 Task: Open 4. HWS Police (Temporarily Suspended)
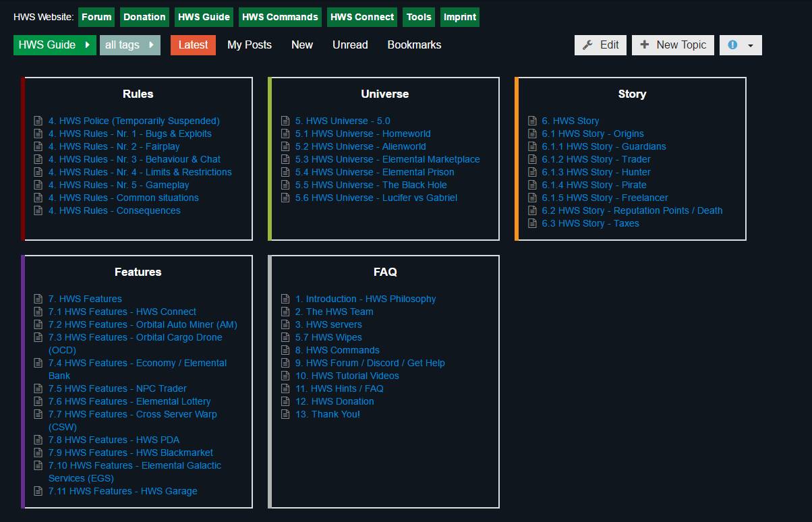click(134, 121)
